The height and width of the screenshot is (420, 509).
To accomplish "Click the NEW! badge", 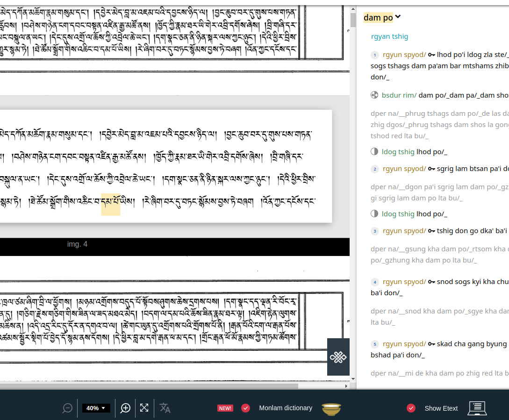I will click(225, 408).
